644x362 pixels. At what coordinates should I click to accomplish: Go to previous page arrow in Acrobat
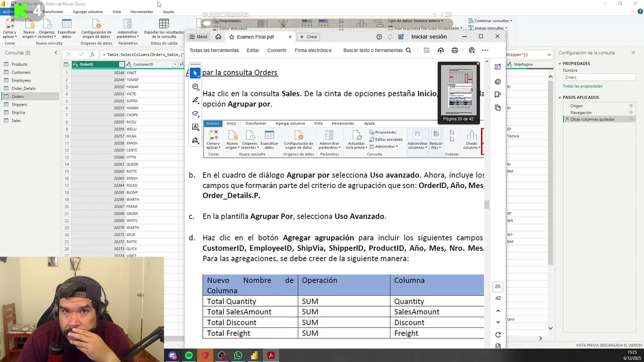tap(498, 311)
